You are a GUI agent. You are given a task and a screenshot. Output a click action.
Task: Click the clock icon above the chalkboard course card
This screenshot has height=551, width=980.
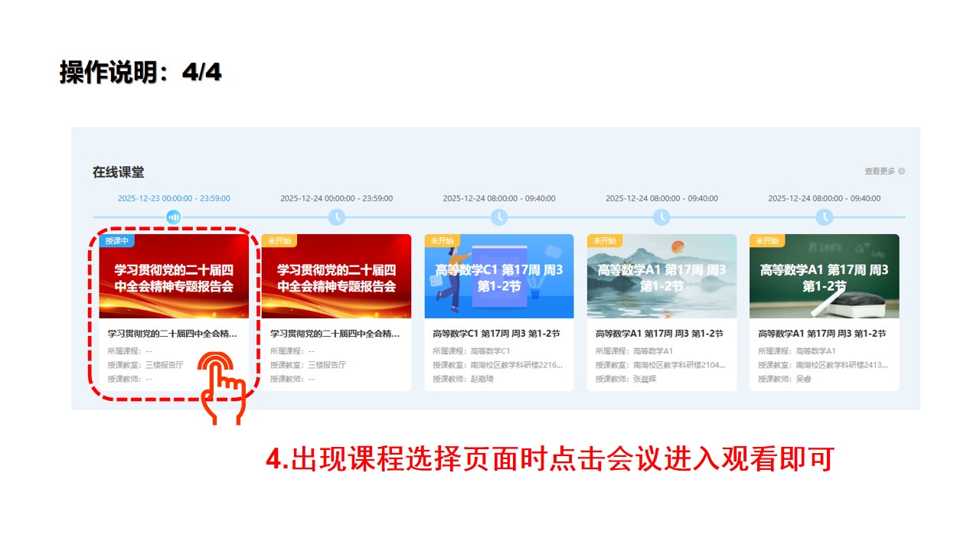click(824, 217)
